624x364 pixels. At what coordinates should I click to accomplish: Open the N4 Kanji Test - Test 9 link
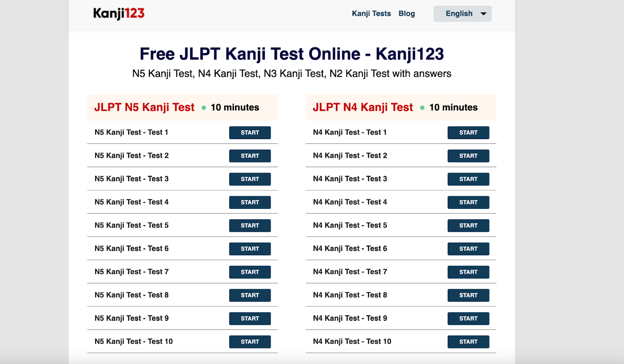tap(349, 318)
